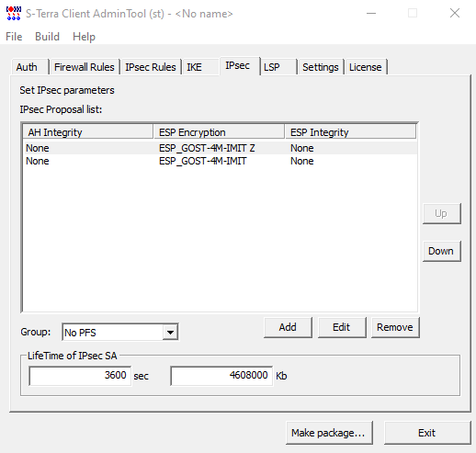Minimize the AdminTool window
The height and width of the screenshot is (453, 476).
(371, 14)
